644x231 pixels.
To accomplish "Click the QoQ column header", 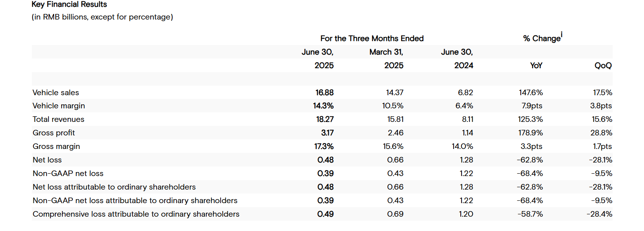I will 603,66.
